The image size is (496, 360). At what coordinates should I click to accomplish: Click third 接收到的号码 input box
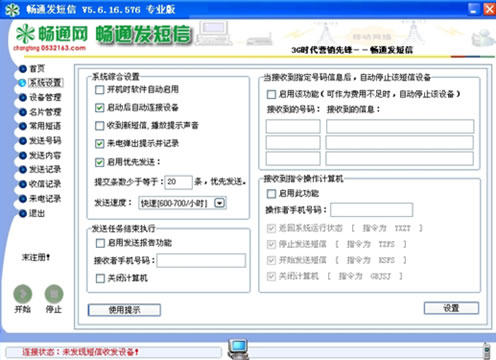293,159
